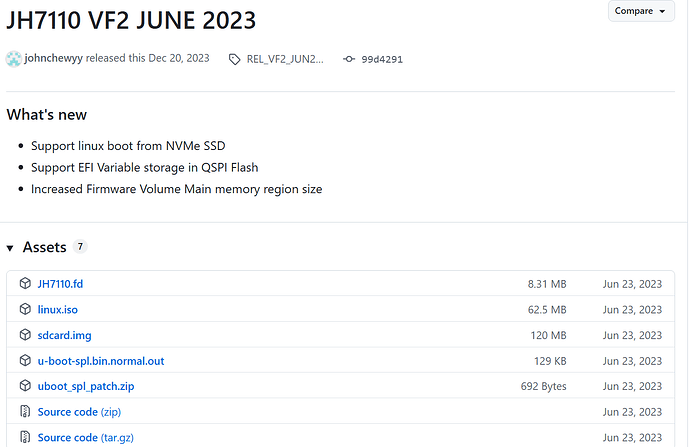
Task: Click the package icon beside JH7110.fd
Action: (x=26, y=283)
